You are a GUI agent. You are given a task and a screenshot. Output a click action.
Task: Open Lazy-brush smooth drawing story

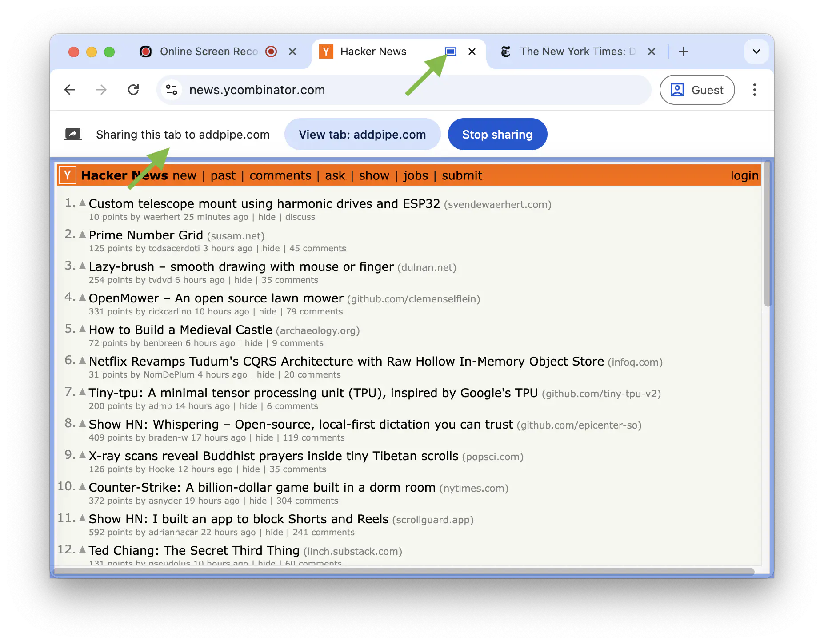pyautogui.click(x=241, y=266)
